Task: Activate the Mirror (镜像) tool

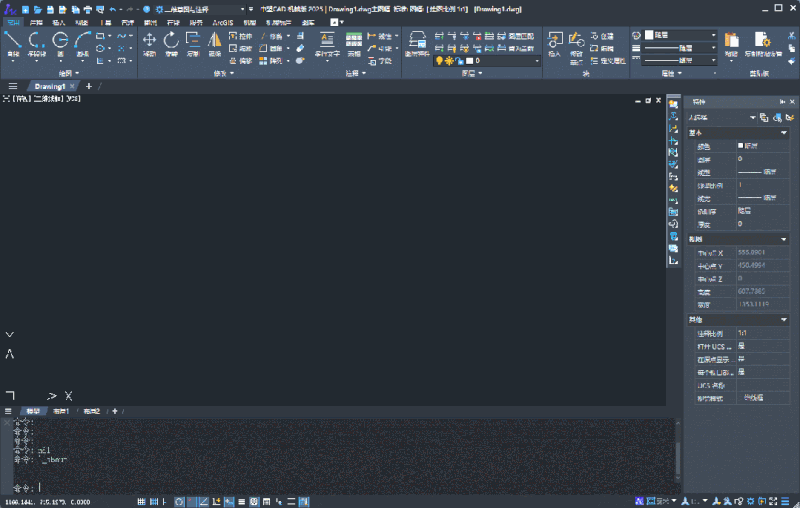Action: pos(215,43)
